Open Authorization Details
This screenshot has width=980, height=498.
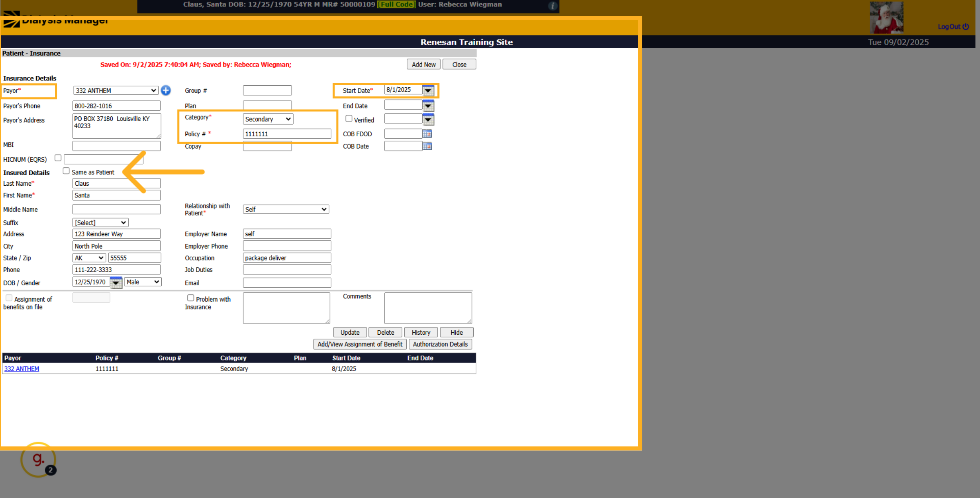[x=440, y=344]
